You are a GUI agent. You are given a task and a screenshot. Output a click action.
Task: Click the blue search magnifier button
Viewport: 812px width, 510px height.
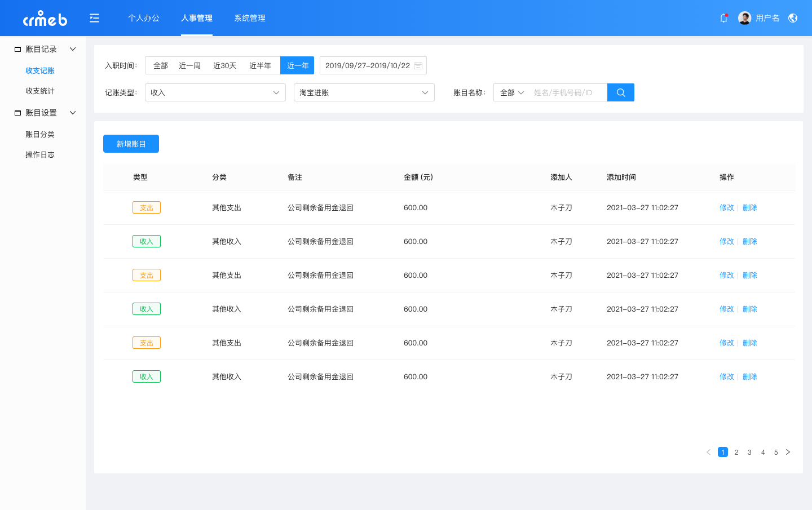pos(621,92)
